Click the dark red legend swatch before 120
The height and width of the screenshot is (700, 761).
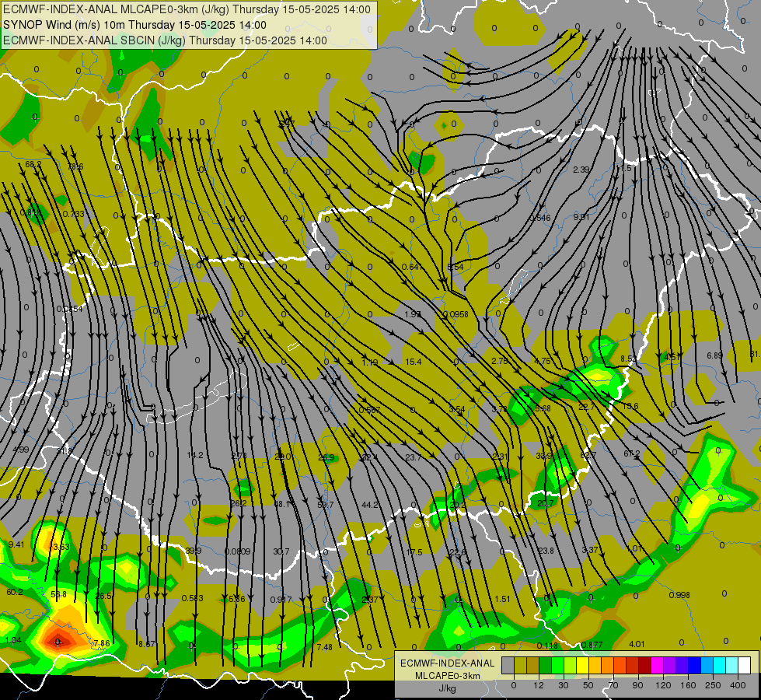tap(644, 665)
